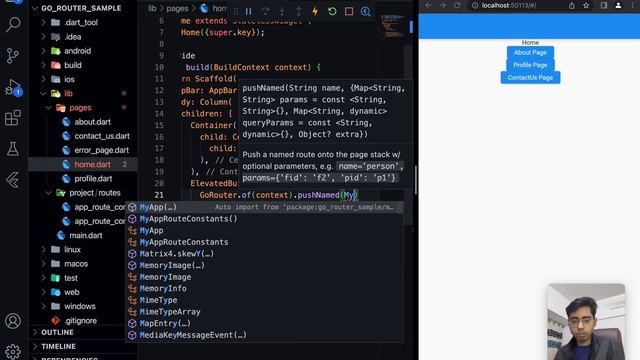Open the Manage settings gear
Screen dimensions: 640x360
point(13,351)
